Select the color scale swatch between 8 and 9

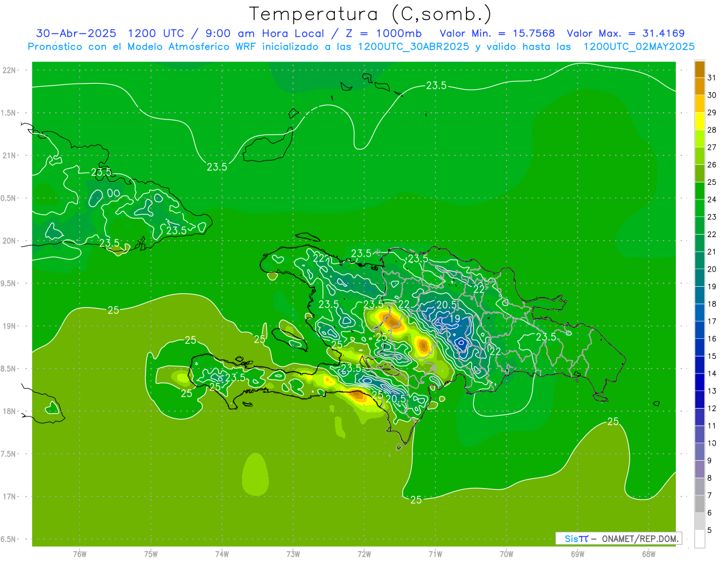click(x=699, y=469)
